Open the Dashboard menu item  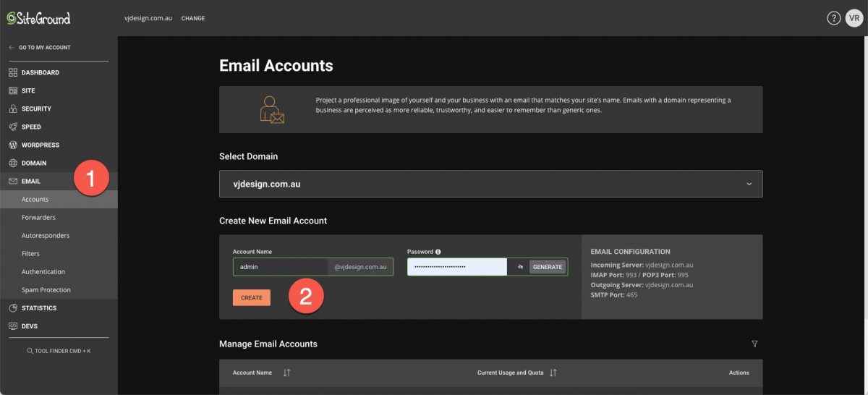click(x=40, y=72)
